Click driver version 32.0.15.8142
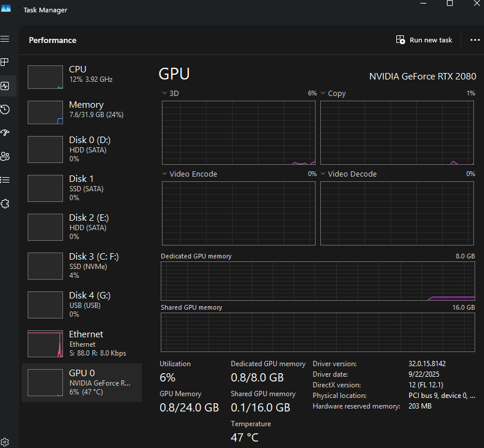The width and height of the screenshot is (484, 448). [x=427, y=364]
